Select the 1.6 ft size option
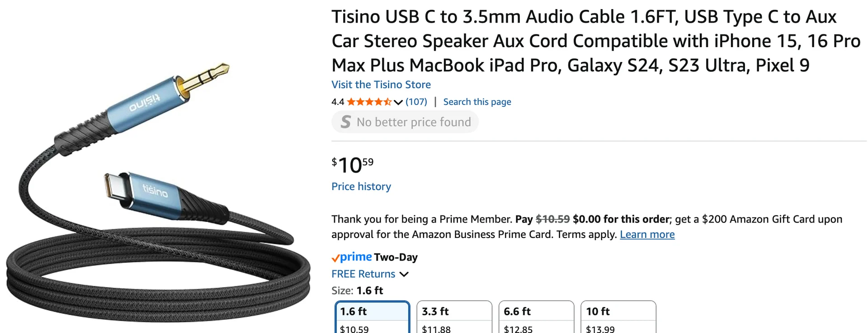The image size is (868, 333). pyautogui.click(x=373, y=318)
